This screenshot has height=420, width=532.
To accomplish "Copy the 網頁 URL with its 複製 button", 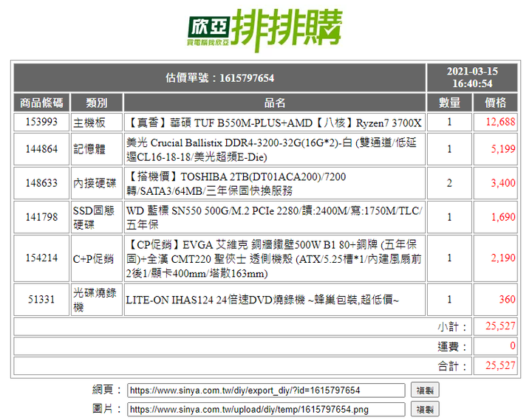I will (425, 390).
